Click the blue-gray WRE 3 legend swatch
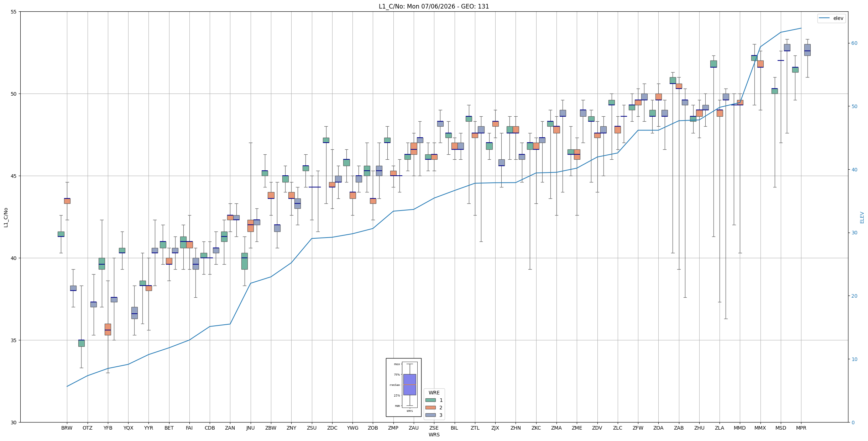868x441 pixels. tap(430, 415)
